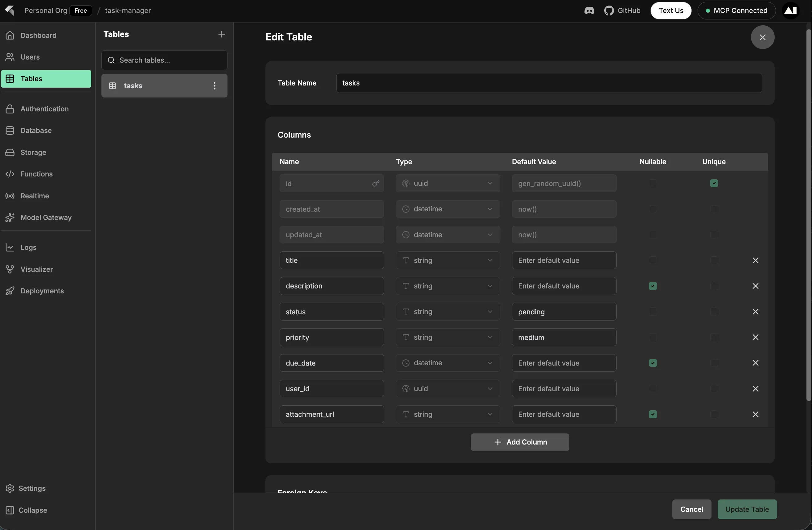Add a new table with plus icon
Viewport: 812px width, 530px height.
[221, 34]
